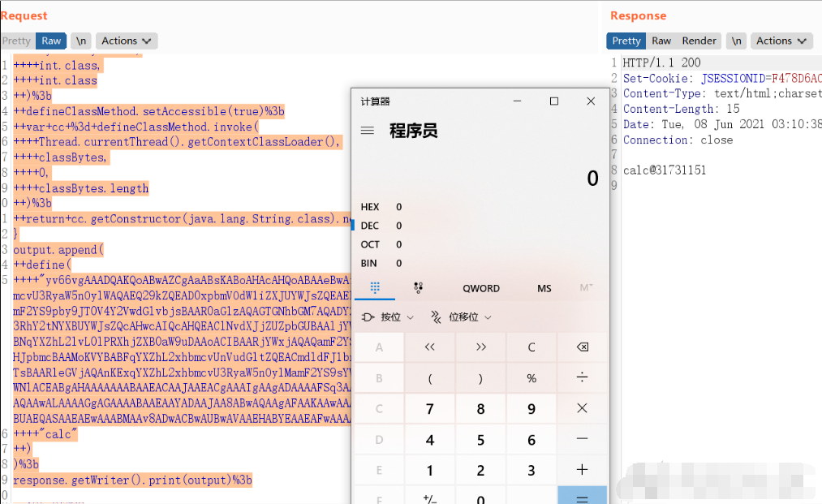Click digit 4 on calculator
The width and height of the screenshot is (822, 504).
[x=430, y=439]
